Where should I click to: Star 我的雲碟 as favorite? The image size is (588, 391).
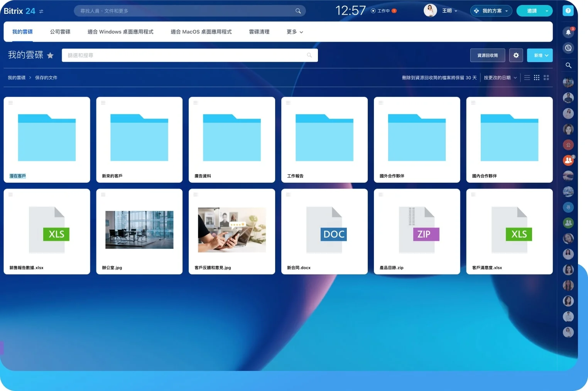point(50,56)
